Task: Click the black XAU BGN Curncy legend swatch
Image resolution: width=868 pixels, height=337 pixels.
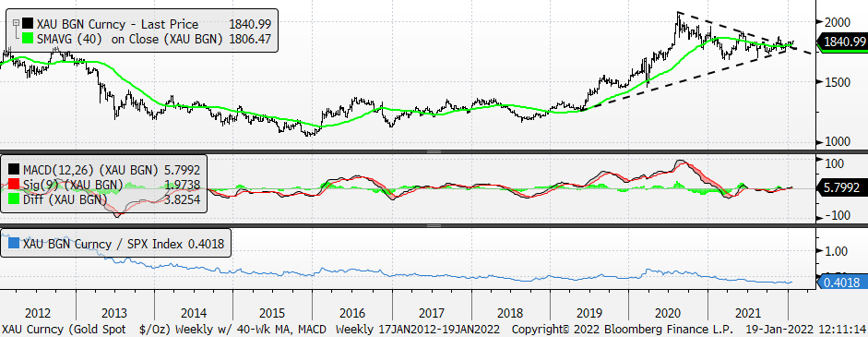Action: point(27,24)
